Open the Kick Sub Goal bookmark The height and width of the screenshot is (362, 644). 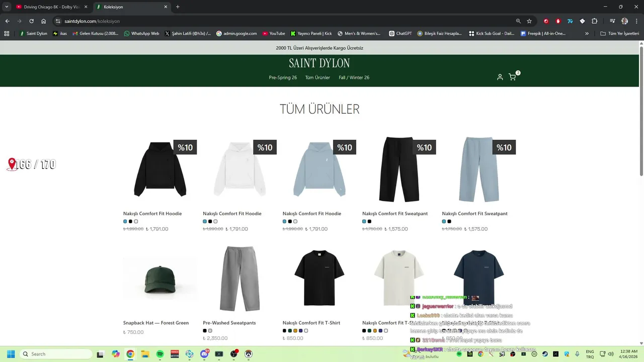coord(492,34)
